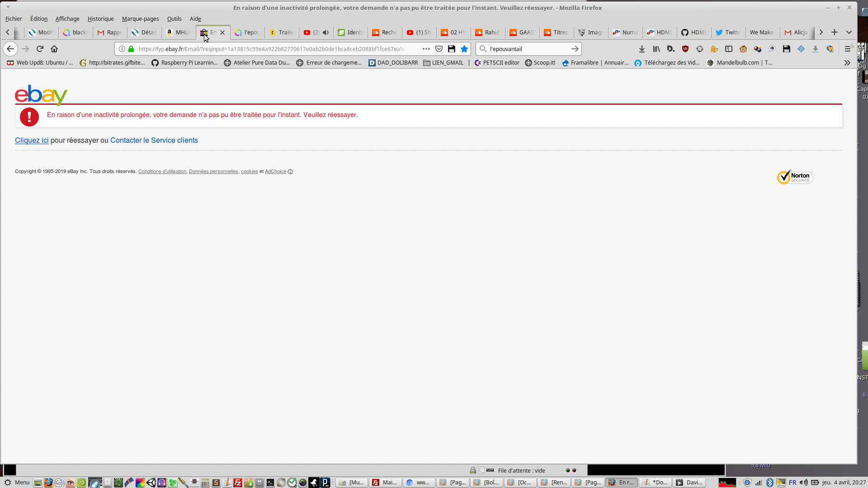This screenshot has height=488, width=868.
Task: Open the Marque-pages menu
Action: [x=140, y=19]
